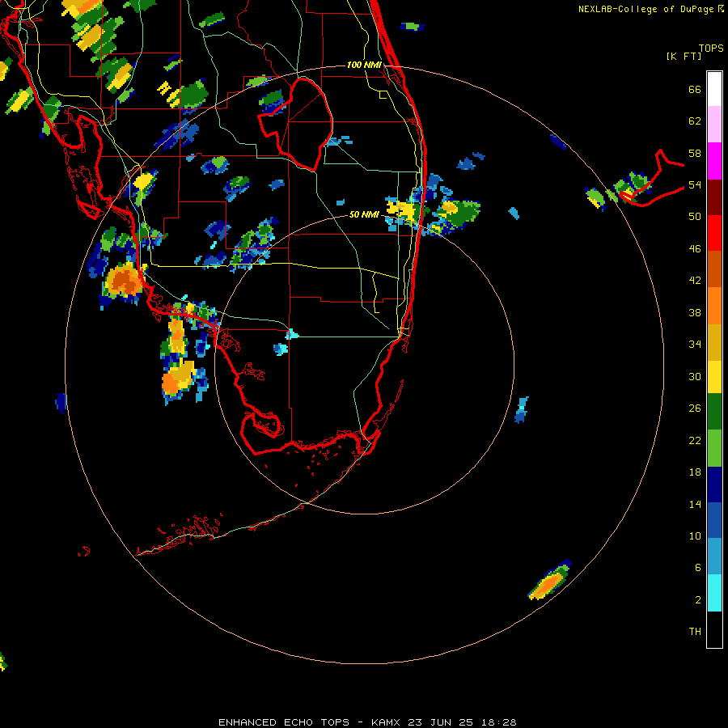This screenshot has width=728, height=728.
Task: Select the white swatch atop the color scale
Action: click(x=714, y=89)
